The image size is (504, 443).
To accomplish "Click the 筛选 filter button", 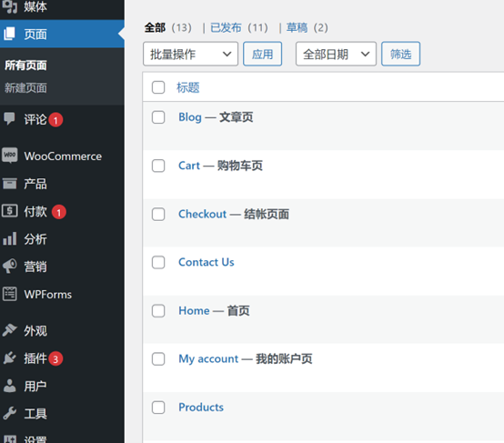I will (x=401, y=54).
